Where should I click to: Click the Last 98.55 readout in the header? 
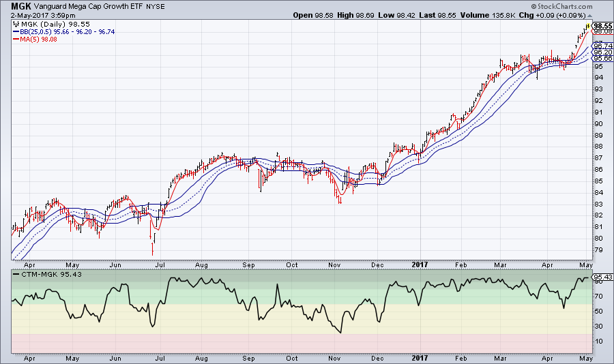pyautogui.click(x=437, y=15)
